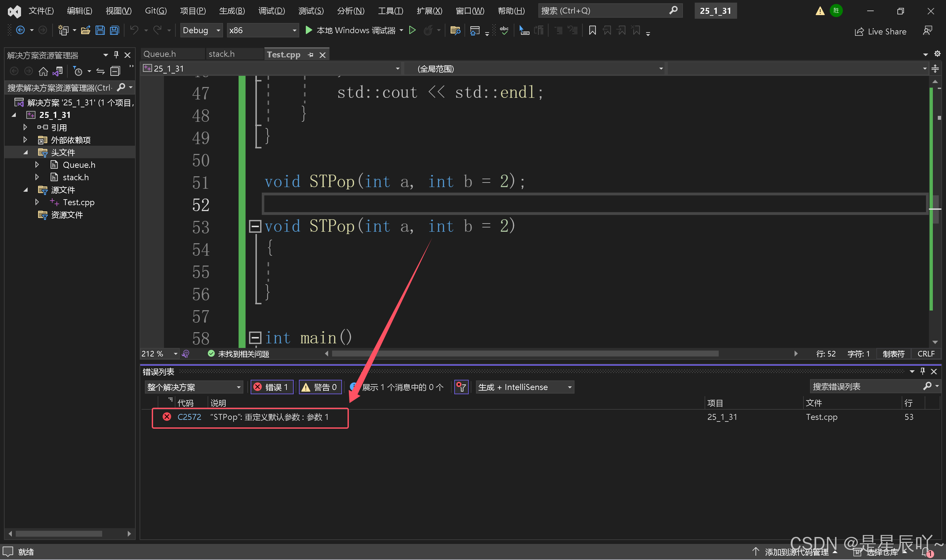Click Collapse All icon in Solution Explorer

pyautogui.click(x=115, y=71)
